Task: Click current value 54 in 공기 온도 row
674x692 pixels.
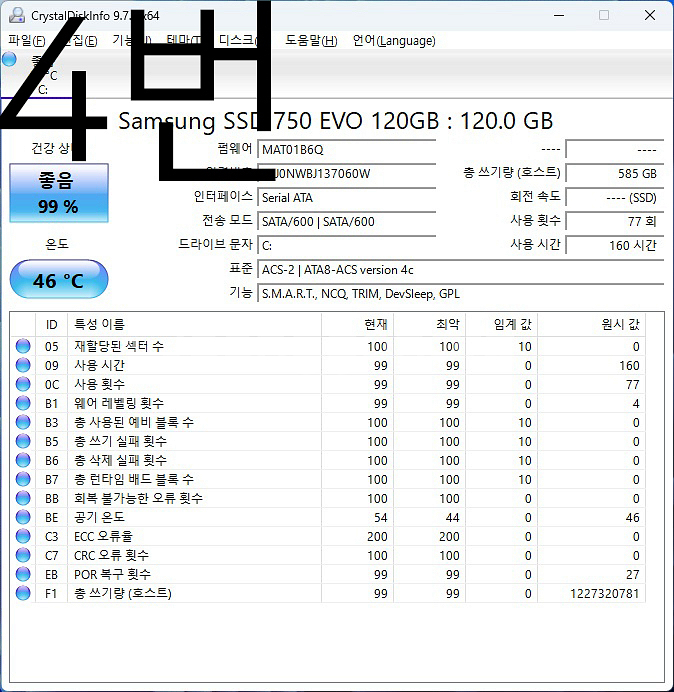Action: click(380, 518)
